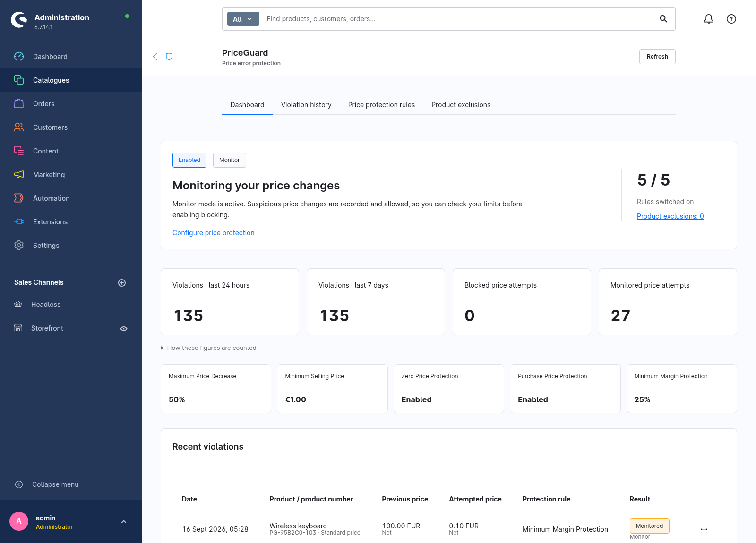The image size is (756, 543).
Task: Focus the Find products search field
Action: [458, 19]
